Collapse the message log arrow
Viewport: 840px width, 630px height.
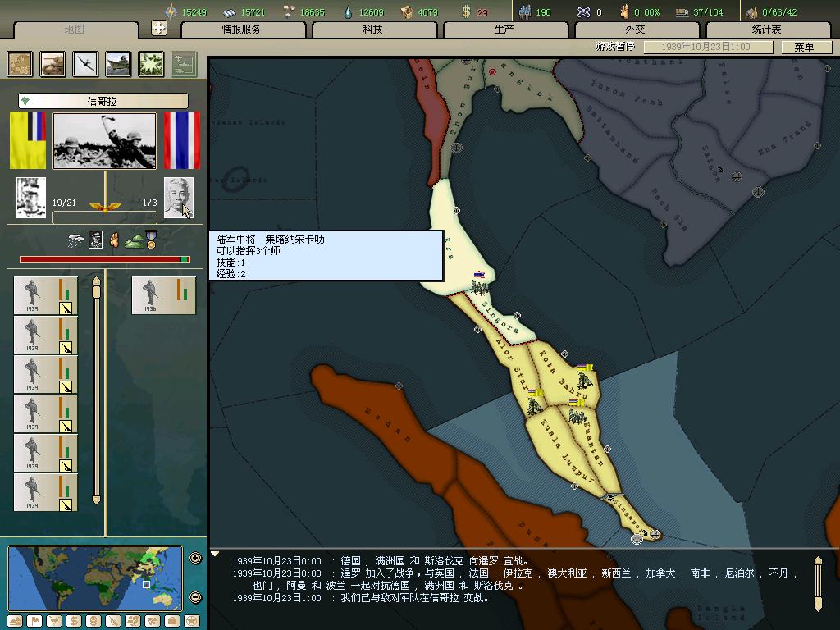215,554
